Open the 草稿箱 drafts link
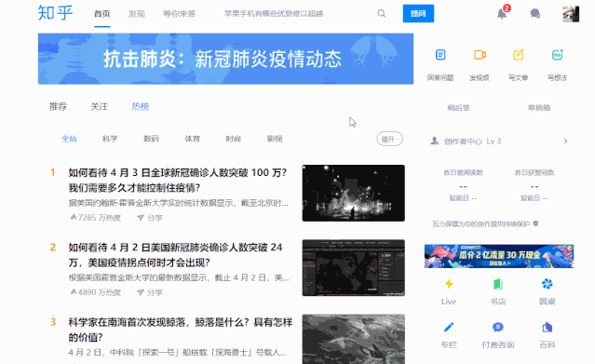The height and width of the screenshot is (364, 595). (539, 108)
